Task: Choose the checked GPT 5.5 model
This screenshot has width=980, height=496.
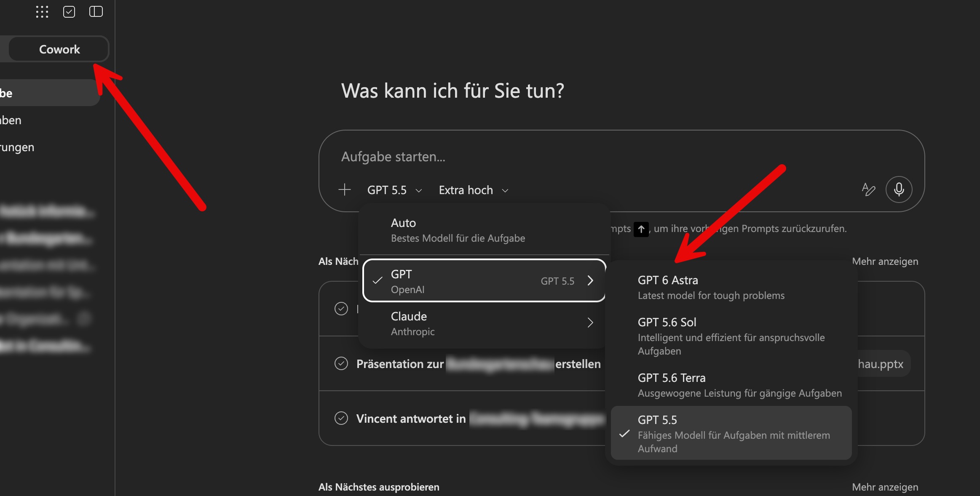Action: coord(731,433)
